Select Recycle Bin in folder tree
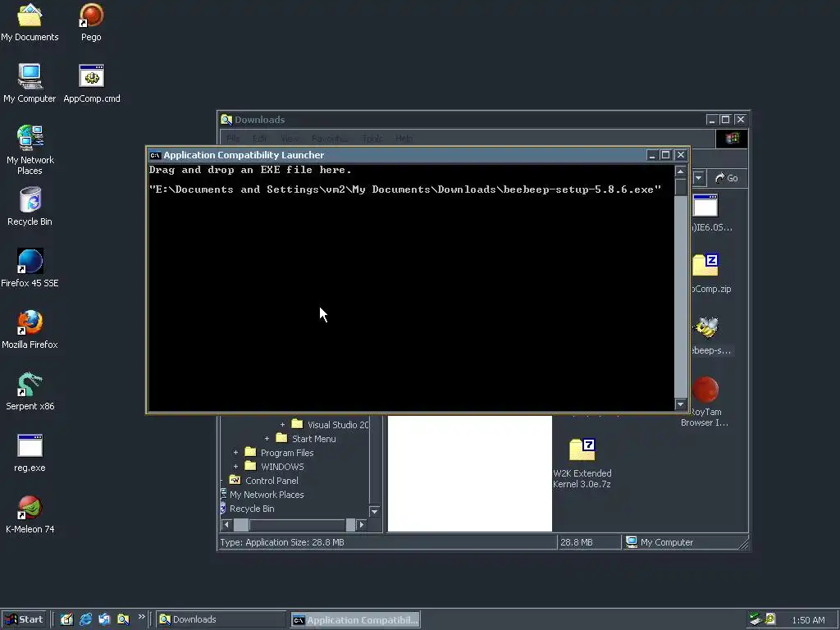840x630 pixels. pos(252,509)
